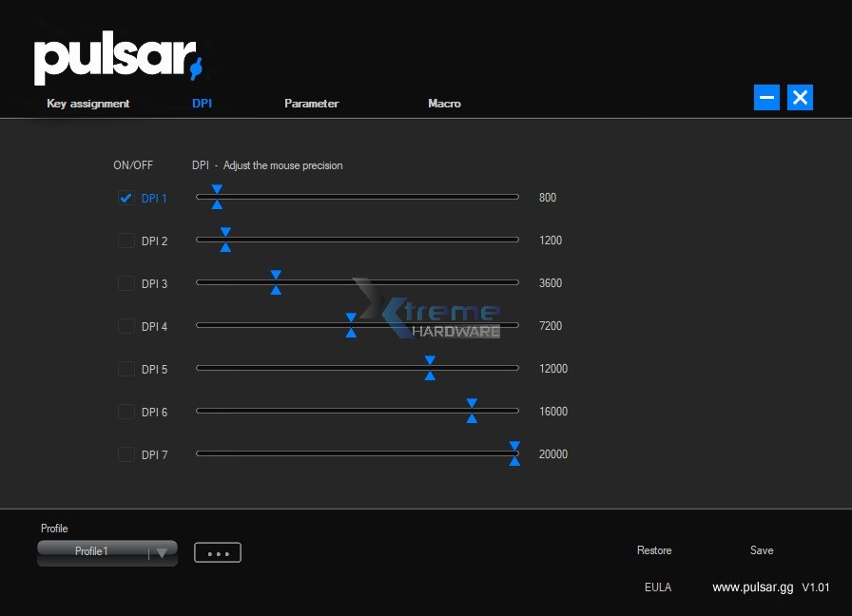Open the Parameter tab
This screenshot has width=852, height=616.
click(311, 104)
